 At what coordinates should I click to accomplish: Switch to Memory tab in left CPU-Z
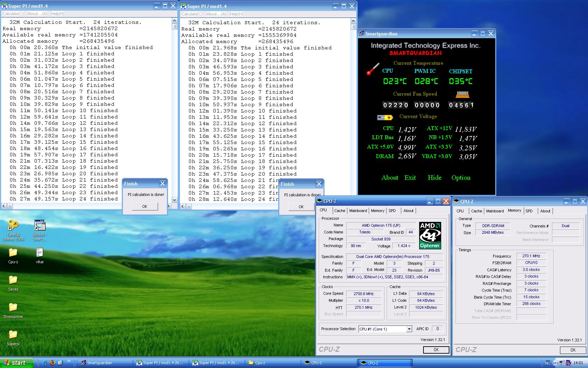click(378, 211)
